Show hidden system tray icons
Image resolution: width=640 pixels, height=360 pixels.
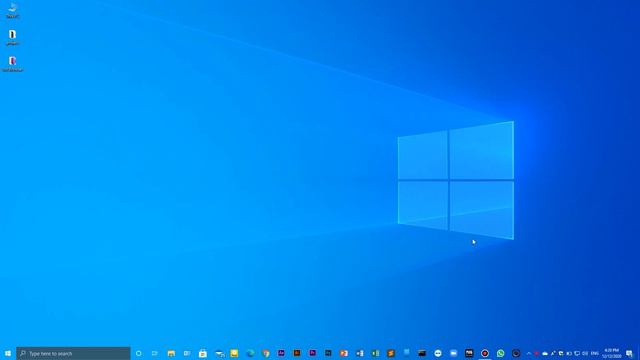pos(529,353)
